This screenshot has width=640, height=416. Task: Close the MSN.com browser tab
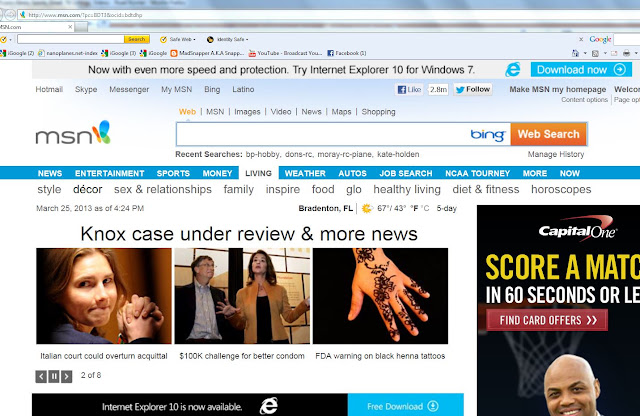pyautogui.click(x=70, y=27)
